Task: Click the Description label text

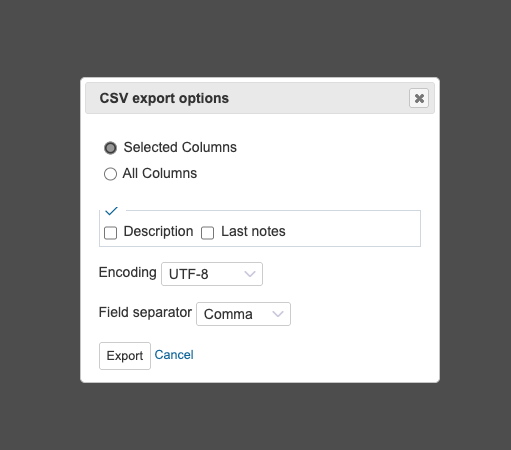Action: pos(158,232)
